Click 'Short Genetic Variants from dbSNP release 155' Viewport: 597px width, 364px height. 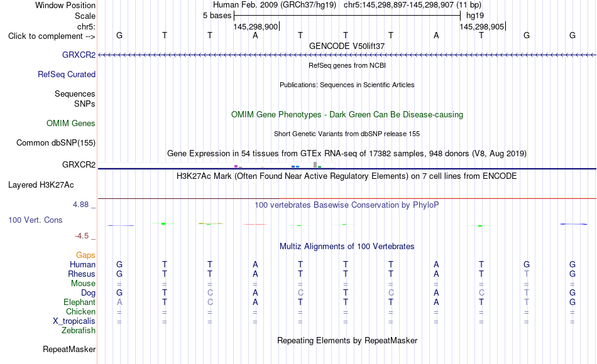pos(347,134)
